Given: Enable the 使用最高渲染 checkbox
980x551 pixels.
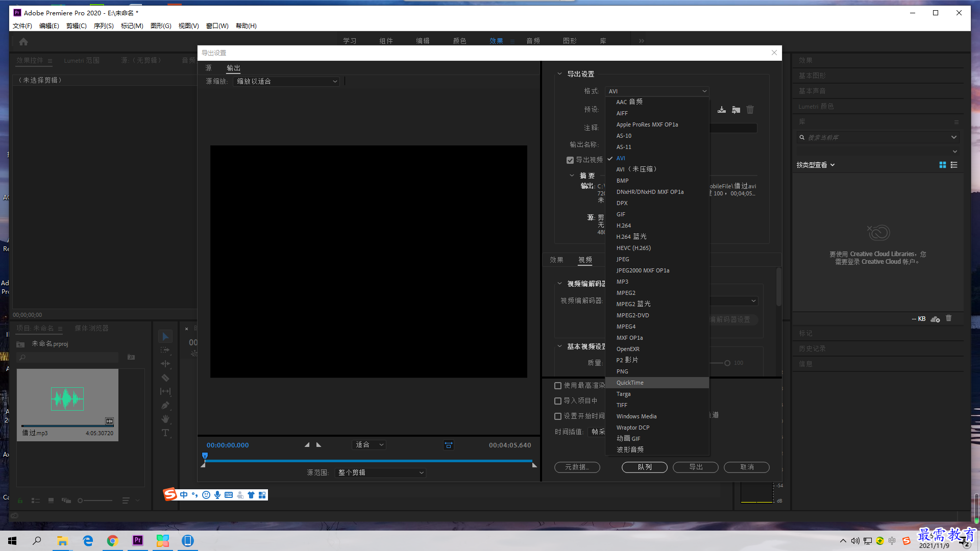Looking at the screenshot, I should [x=558, y=386].
